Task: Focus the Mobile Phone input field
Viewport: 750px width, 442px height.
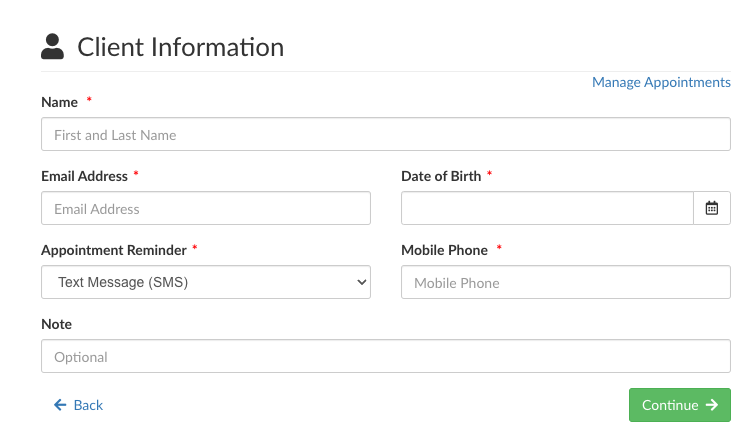Action: pyautogui.click(x=565, y=283)
